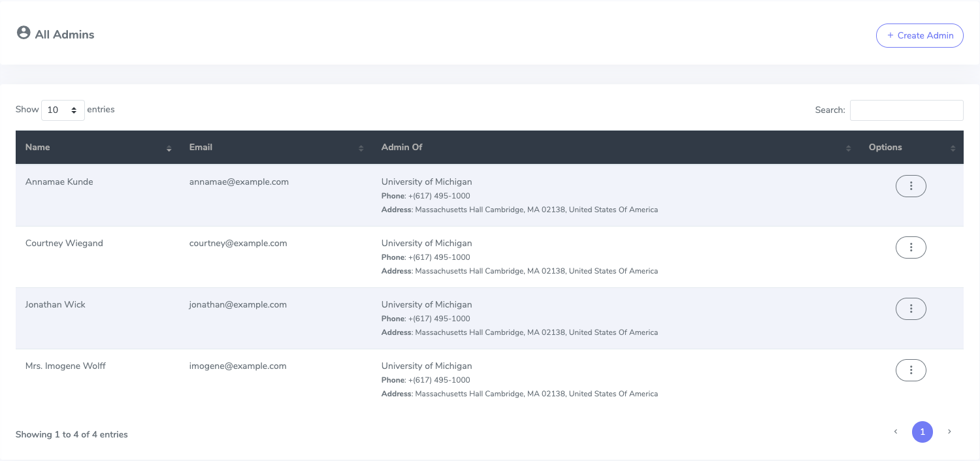This screenshot has width=980, height=461.
Task: Open options menu for Annamae Kunde
Action: [911, 186]
